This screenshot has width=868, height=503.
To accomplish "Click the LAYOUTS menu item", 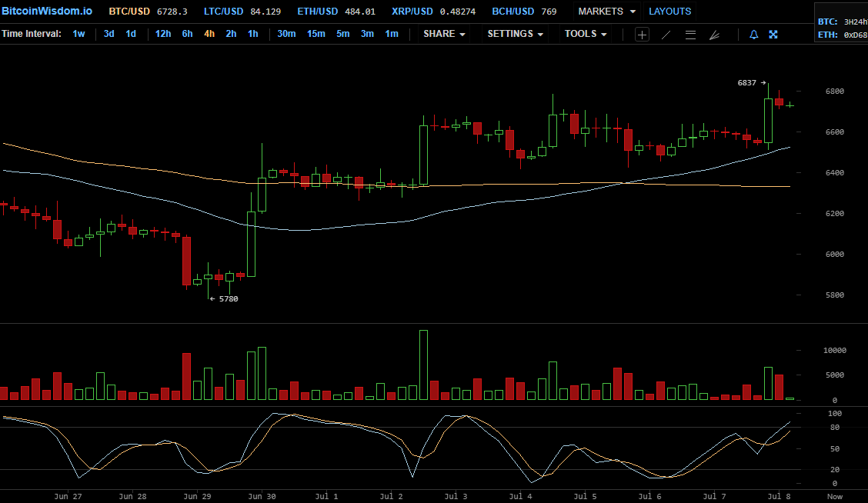I will [x=669, y=12].
